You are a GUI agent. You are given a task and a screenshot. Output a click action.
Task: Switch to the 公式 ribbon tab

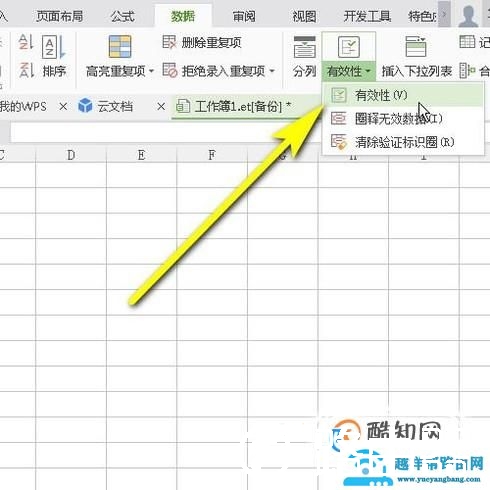point(123,16)
